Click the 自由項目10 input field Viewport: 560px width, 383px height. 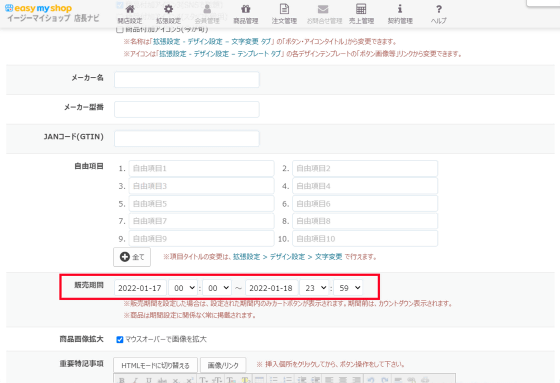click(x=365, y=239)
